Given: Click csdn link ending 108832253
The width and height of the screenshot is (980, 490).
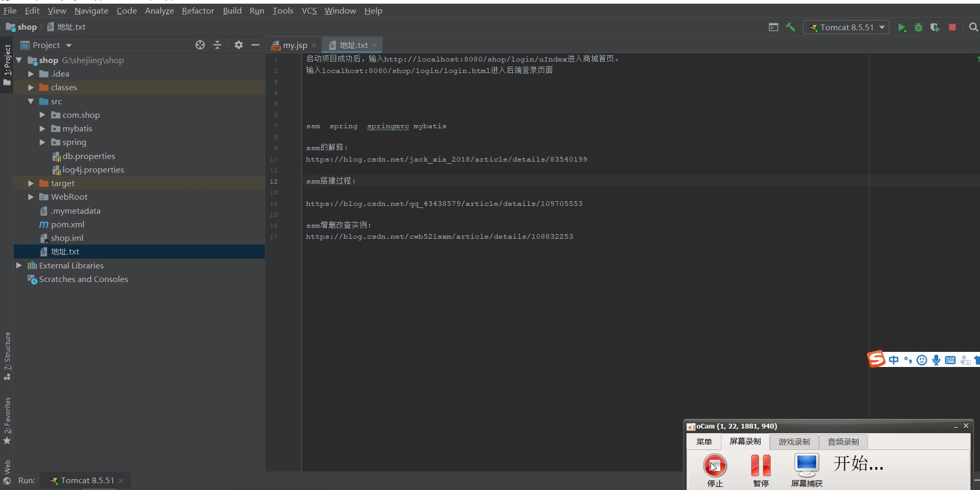Looking at the screenshot, I should [x=439, y=237].
